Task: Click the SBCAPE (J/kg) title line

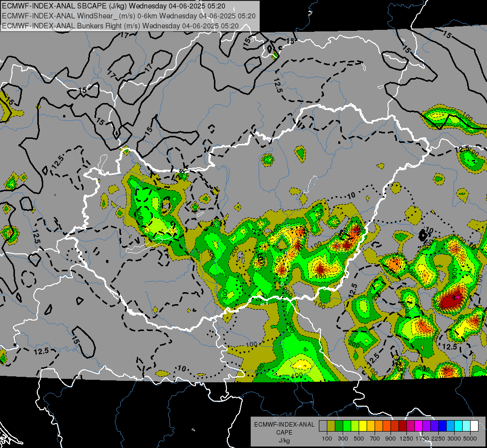Action: click(x=114, y=6)
